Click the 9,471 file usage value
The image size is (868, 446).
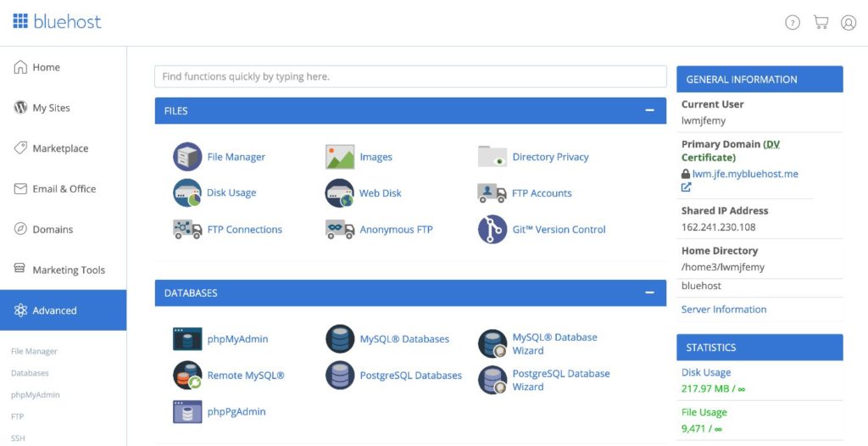pyautogui.click(x=693, y=429)
